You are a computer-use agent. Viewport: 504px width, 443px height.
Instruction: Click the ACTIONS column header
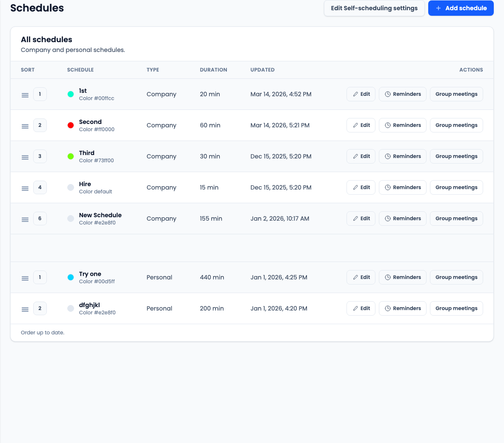[x=471, y=70]
